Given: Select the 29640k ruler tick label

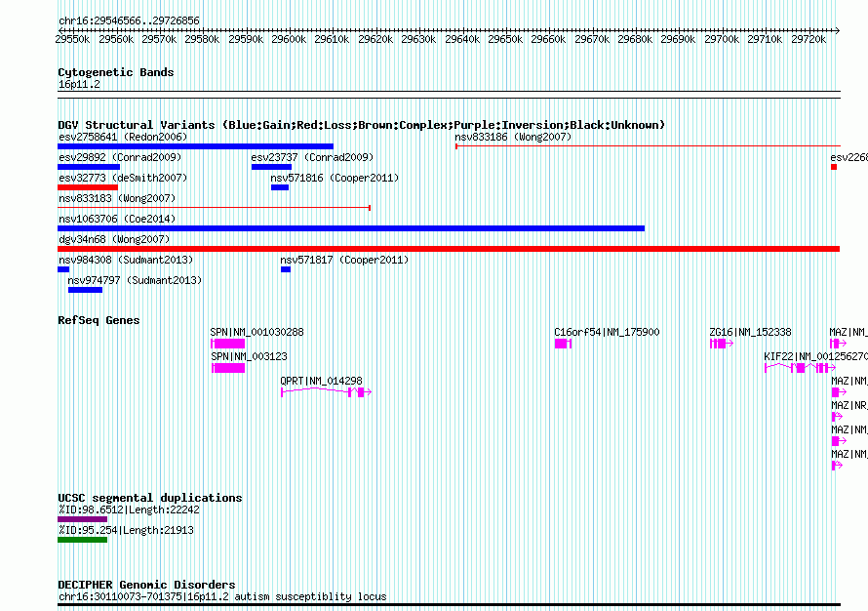Looking at the screenshot, I should [462, 39].
